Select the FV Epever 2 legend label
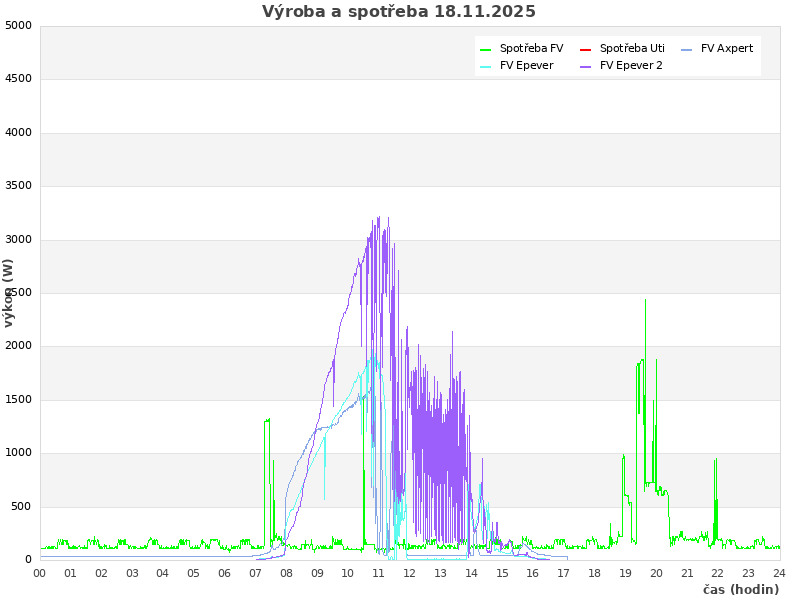Image resolution: width=800 pixels, height=600 pixels. pyautogui.click(x=631, y=66)
